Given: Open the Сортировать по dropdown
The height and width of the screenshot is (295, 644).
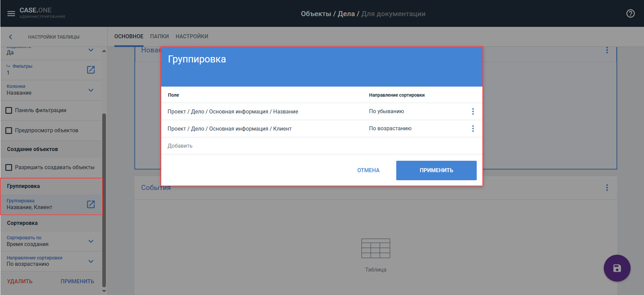Looking at the screenshot, I should 91,241.
